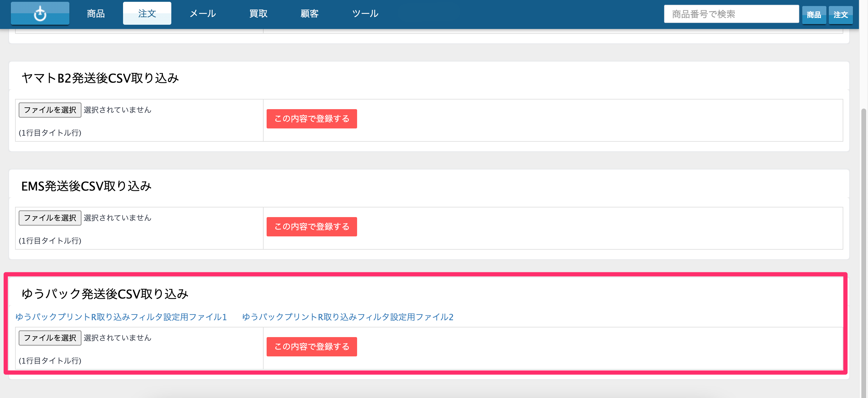Focus the 商品番号で検索 search field
This screenshot has width=868, height=398.
[731, 14]
